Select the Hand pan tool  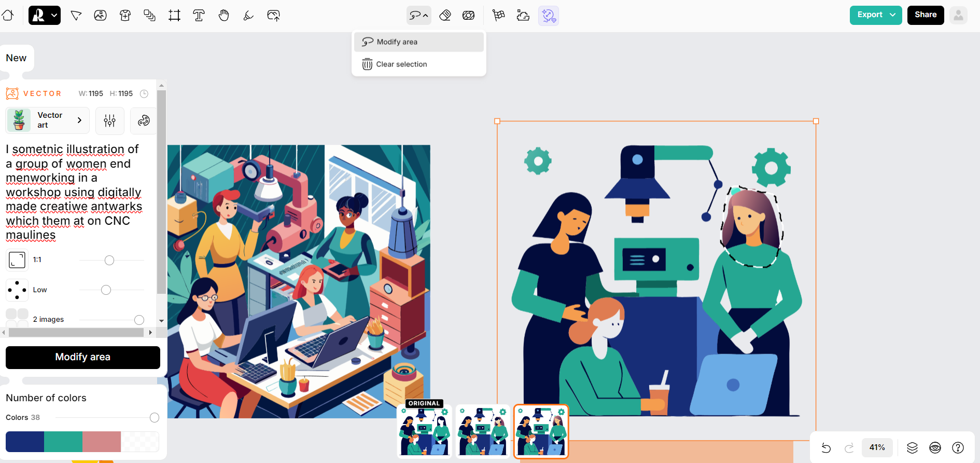pyautogui.click(x=223, y=16)
